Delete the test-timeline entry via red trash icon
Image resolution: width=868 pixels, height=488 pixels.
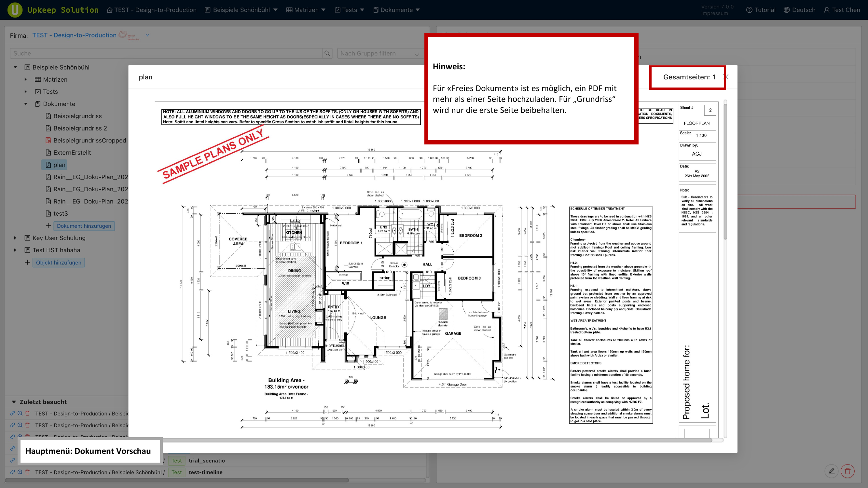pyautogui.click(x=28, y=472)
